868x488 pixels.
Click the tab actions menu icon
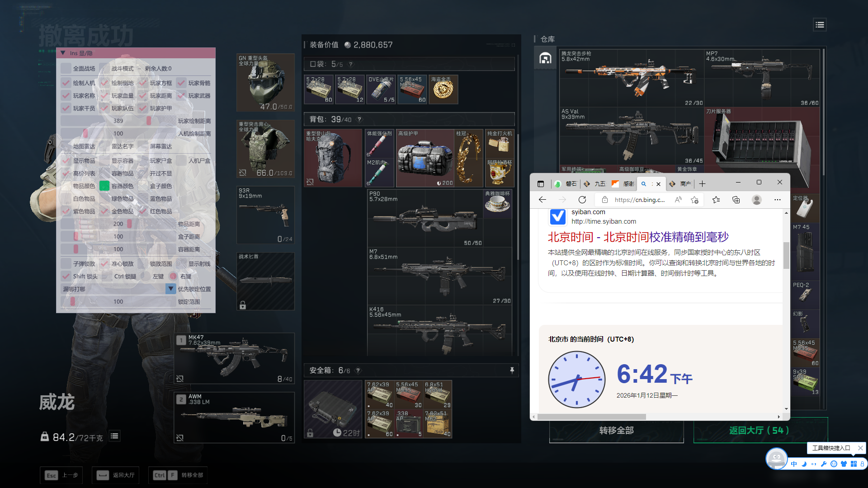541,184
